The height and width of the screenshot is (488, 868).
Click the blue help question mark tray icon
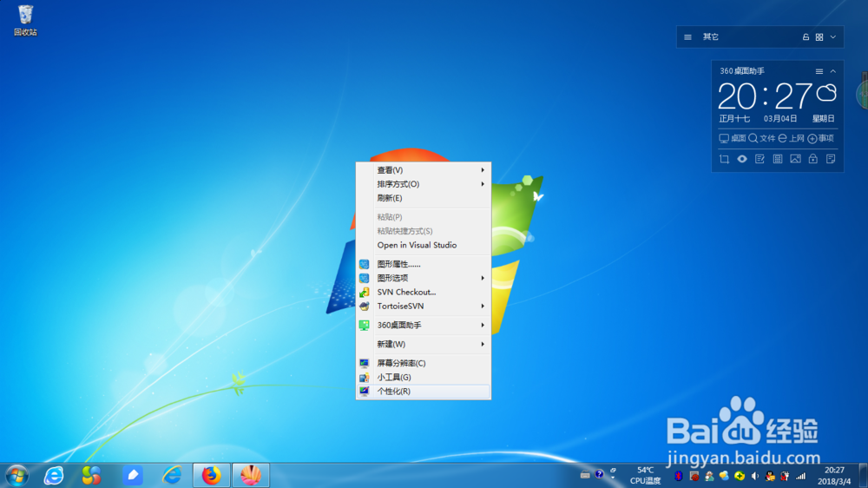click(x=599, y=474)
